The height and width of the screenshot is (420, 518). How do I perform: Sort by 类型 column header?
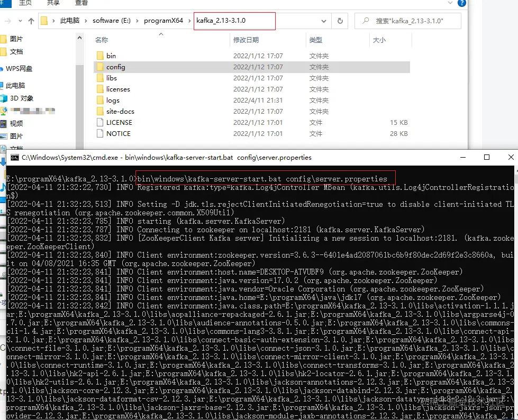tap(315, 40)
